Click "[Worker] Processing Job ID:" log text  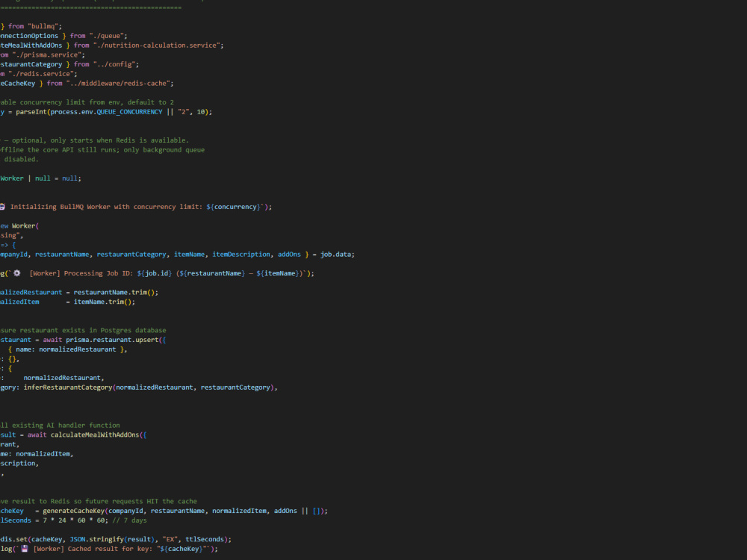tap(81, 273)
